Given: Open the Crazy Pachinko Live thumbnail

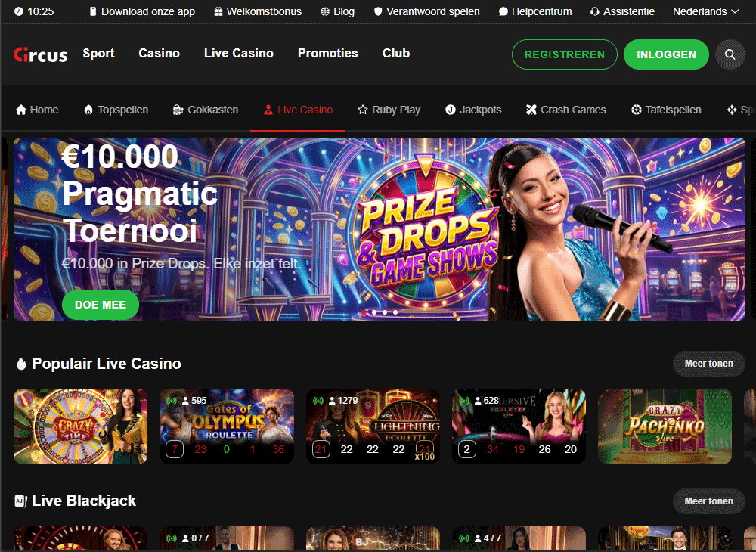Looking at the screenshot, I should click(665, 426).
